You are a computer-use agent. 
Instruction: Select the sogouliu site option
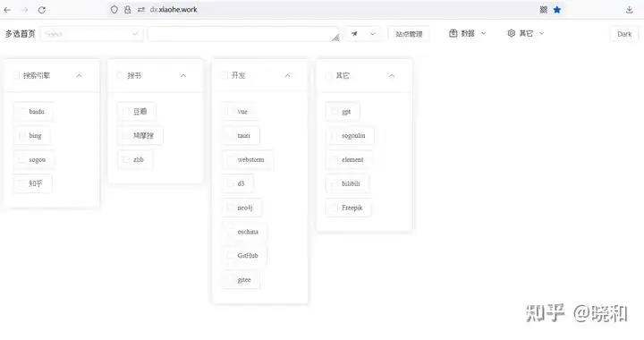coord(350,135)
